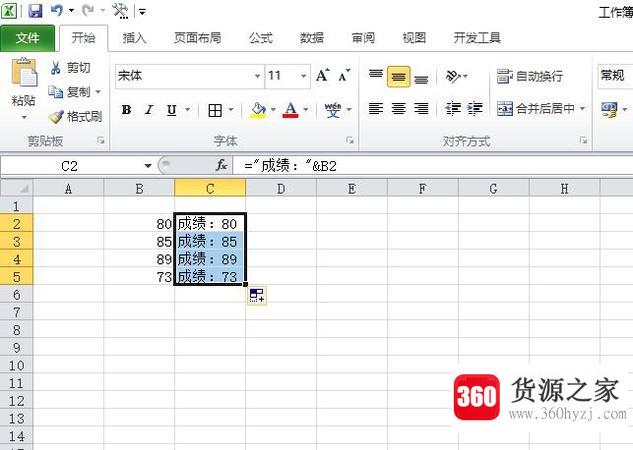Click inside the formula bar text
Viewport: 633px width, 450px height.
[291, 165]
